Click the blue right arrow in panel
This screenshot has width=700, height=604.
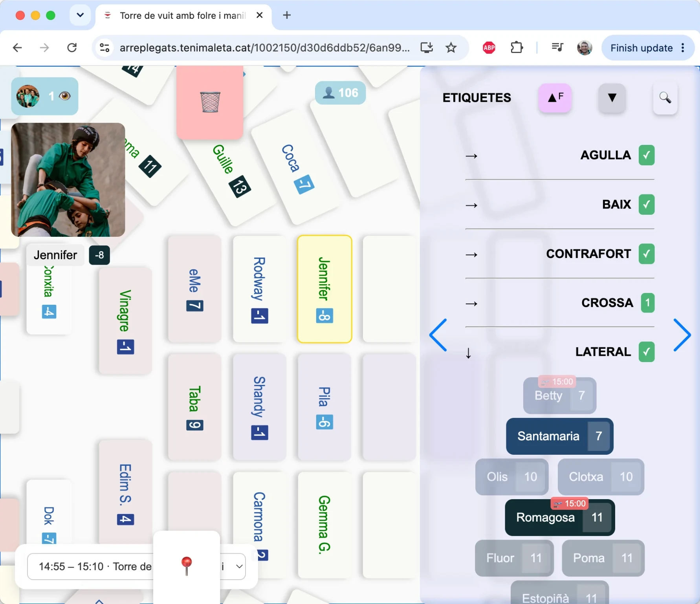click(682, 335)
